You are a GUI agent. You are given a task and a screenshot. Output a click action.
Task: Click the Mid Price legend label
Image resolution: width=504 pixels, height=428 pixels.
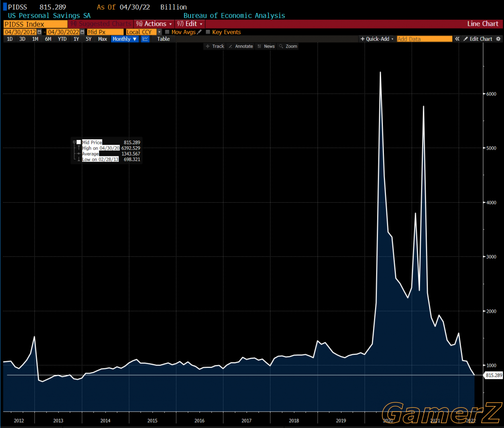92,143
